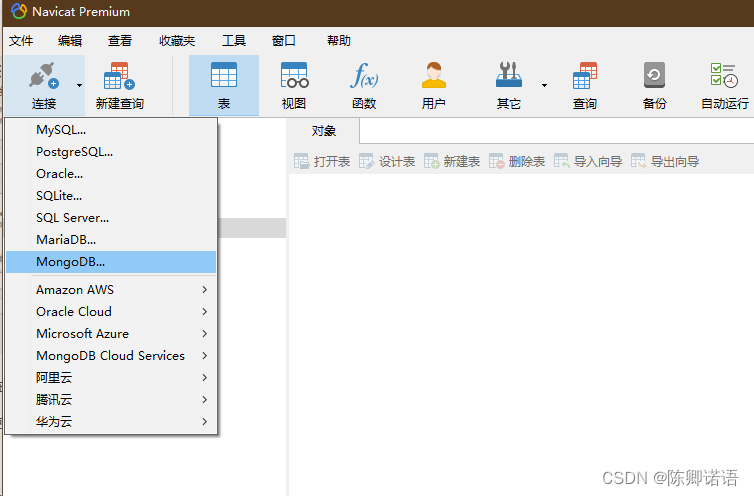Choose PostgreSQL... connection type
The width and height of the screenshot is (754, 496).
pyautogui.click(x=111, y=152)
